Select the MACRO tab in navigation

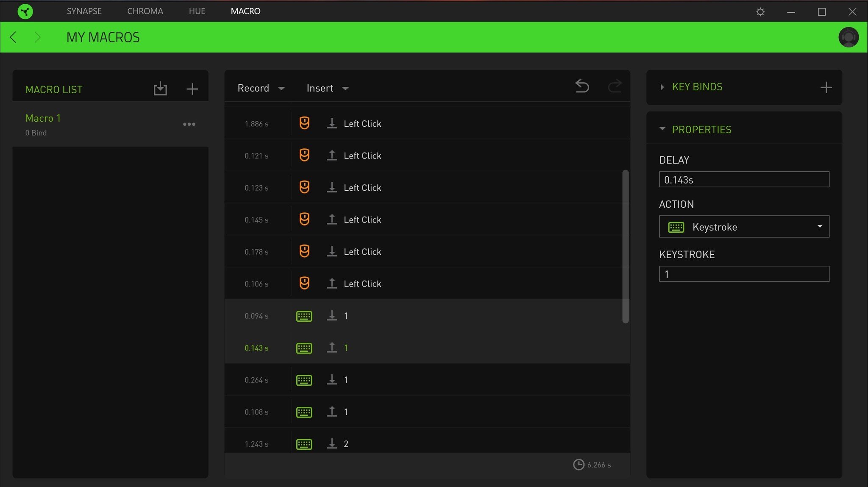[246, 11]
